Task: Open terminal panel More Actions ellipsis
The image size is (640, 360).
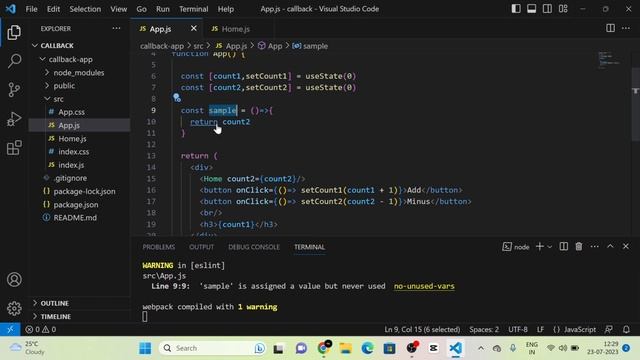Action: coord(594,246)
